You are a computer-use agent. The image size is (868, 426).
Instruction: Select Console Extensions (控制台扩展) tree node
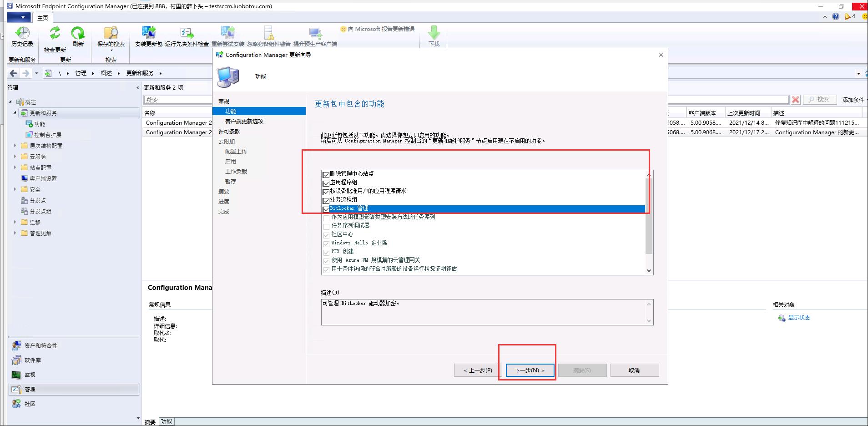[48, 135]
